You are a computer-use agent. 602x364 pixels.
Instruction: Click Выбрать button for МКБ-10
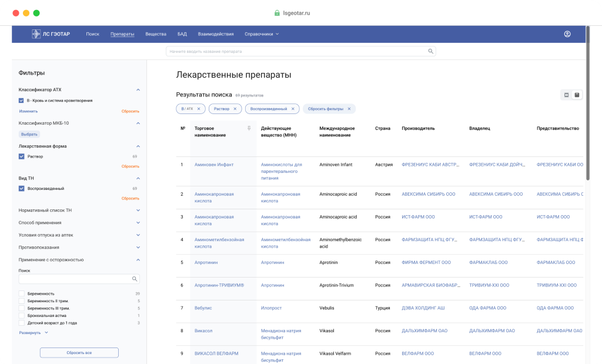[x=29, y=135]
